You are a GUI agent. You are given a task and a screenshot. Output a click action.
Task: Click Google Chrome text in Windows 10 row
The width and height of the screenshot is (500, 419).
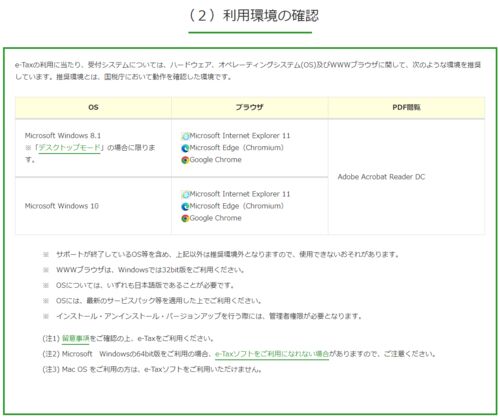click(216, 218)
